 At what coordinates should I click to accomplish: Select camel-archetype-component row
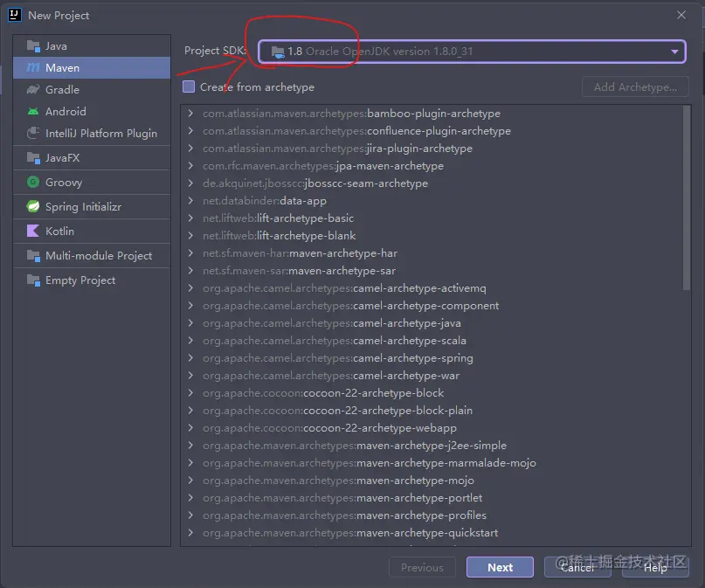[x=432, y=306]
